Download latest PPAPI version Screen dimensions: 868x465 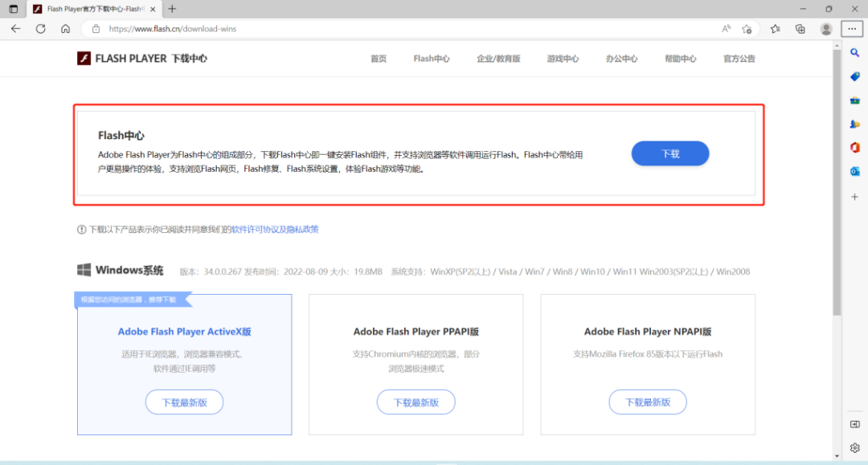pos(416,402)
